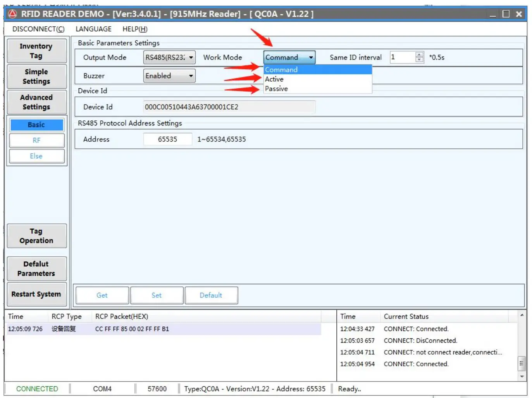532x398 pixels.
Task: Go to Inventory Tag panel
Action: point(36,51)
